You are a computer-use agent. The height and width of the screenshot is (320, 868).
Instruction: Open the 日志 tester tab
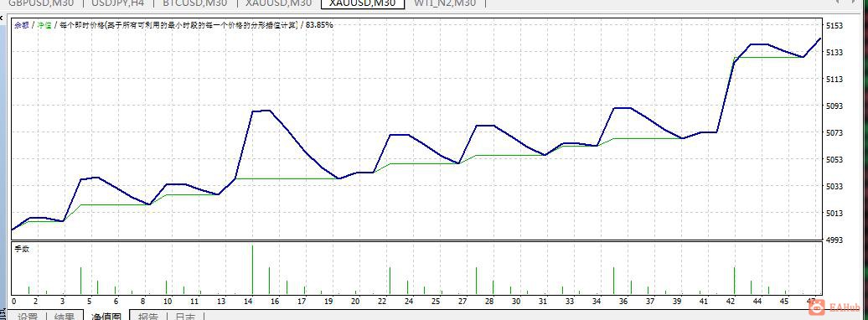point(185,316)
